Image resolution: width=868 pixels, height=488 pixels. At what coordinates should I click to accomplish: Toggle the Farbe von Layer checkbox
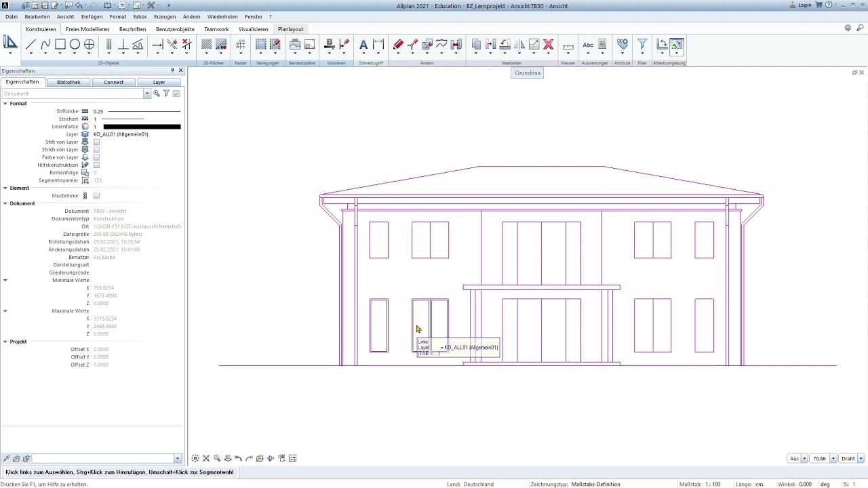(x=96, y=157)
